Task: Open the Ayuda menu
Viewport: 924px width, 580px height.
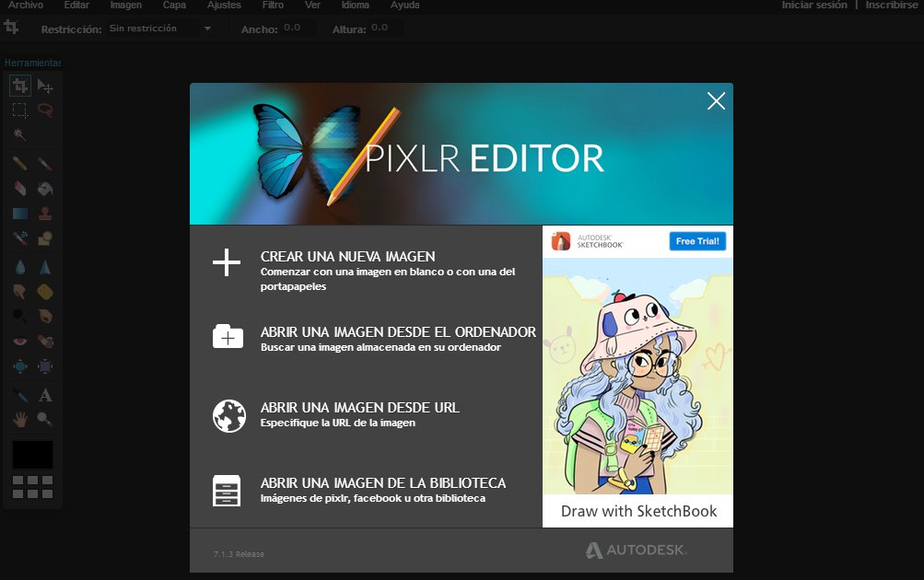Action: (404, 5)
